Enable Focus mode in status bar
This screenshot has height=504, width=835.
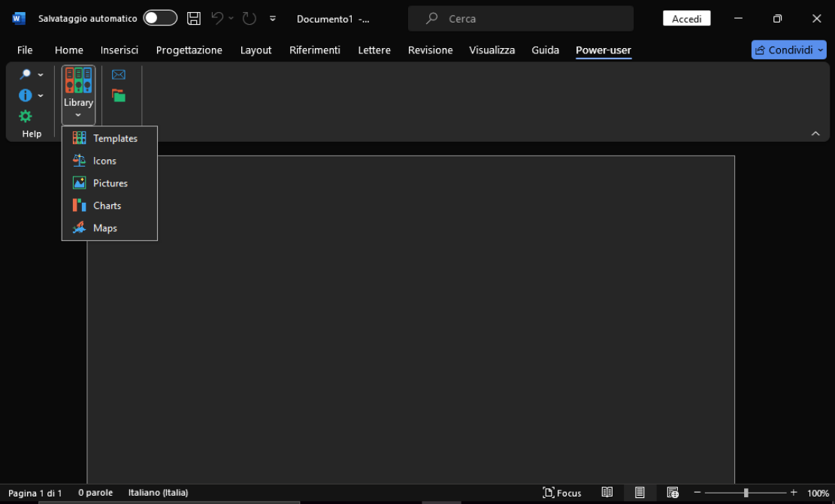point(562,493)
